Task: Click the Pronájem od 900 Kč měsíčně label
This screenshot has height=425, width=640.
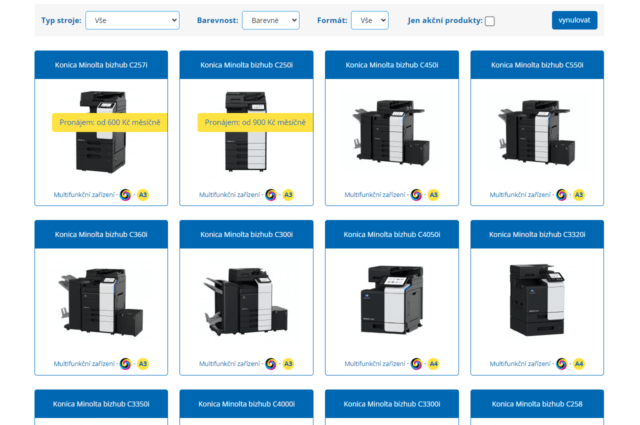Action: pyautogui.click(x=255, y=122)
